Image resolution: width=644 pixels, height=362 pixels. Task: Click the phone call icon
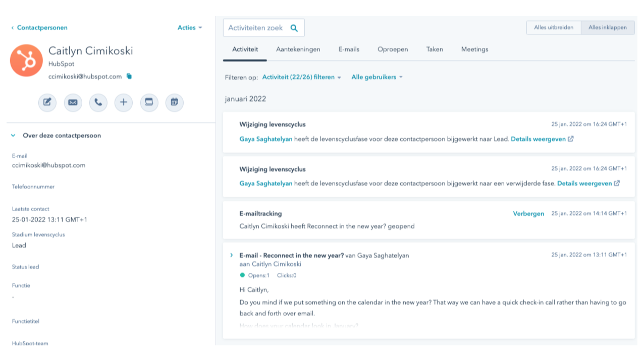coord(98,102)
